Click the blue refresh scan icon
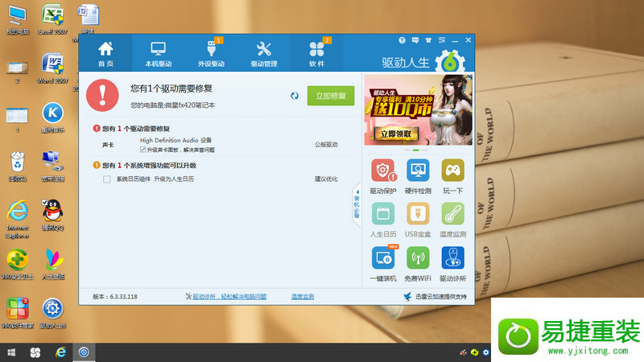This screenshot has width=644, height=362. tap(295, 96)
